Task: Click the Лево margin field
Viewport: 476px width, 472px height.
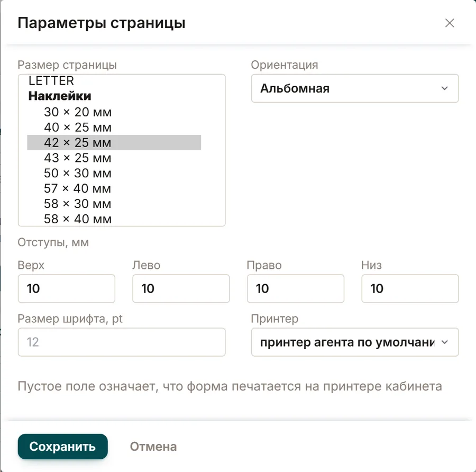Action: pyautogui.click(x=181, y=288)
